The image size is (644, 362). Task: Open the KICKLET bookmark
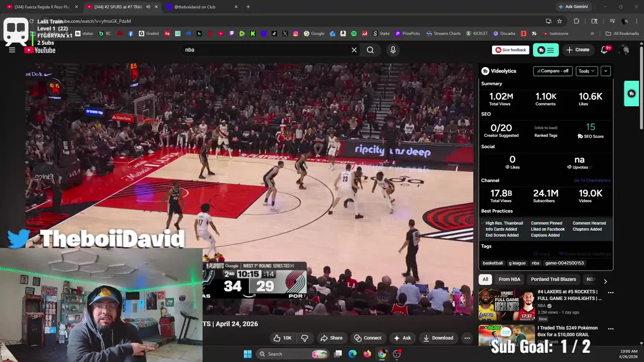(476, 34)
